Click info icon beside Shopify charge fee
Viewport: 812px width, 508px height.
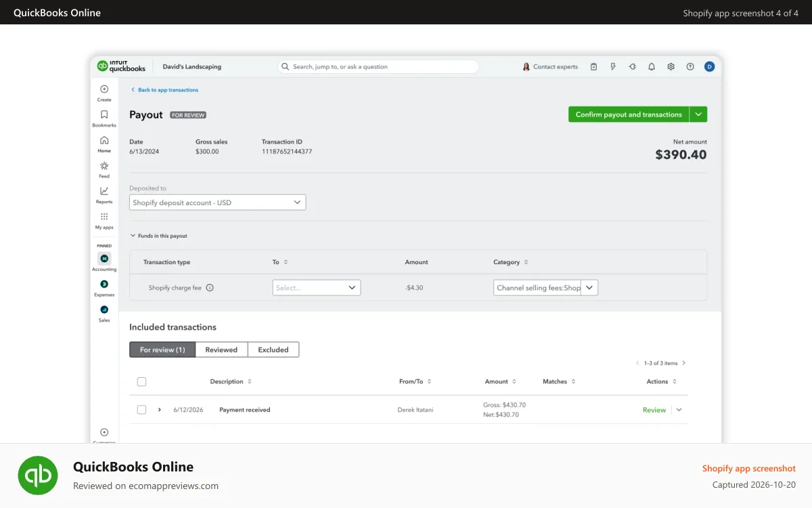coord(210,288)
